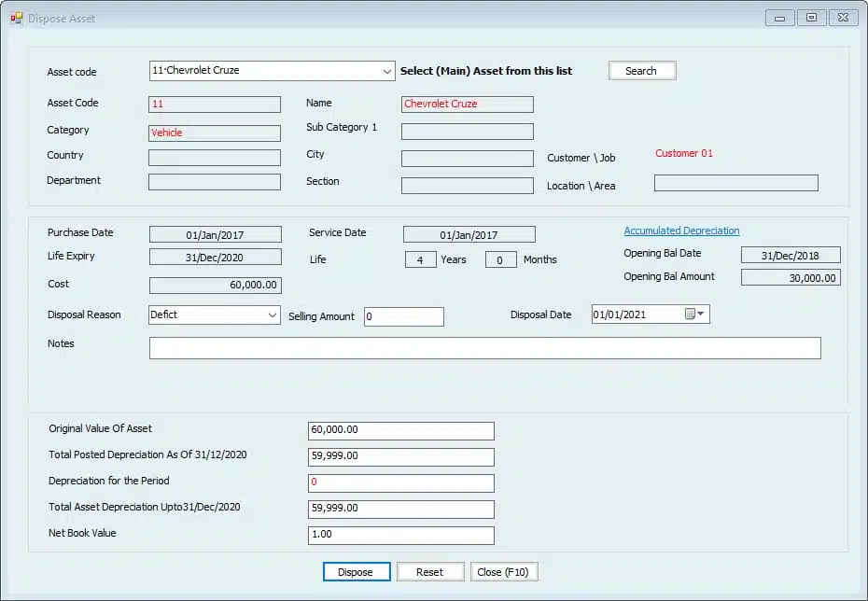Click the Sub Category 1 field
Image resolution: width=868 pixels, height=601 pixels.
click(468, 132)
